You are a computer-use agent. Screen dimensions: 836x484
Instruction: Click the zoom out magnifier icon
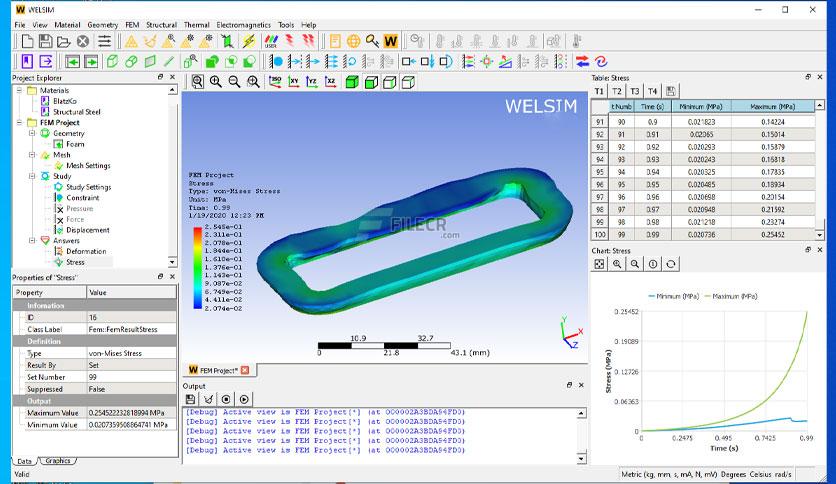(234, 82)
